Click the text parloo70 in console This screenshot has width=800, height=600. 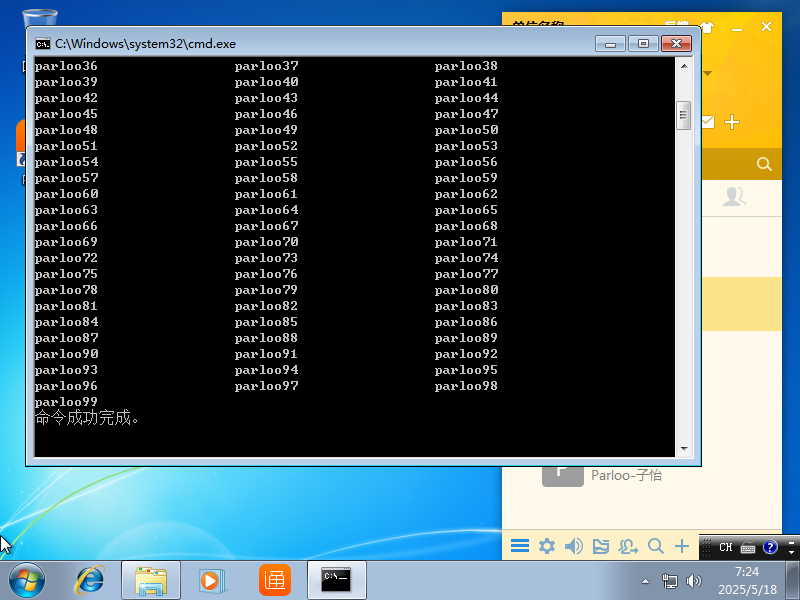(x=266, y=242)
